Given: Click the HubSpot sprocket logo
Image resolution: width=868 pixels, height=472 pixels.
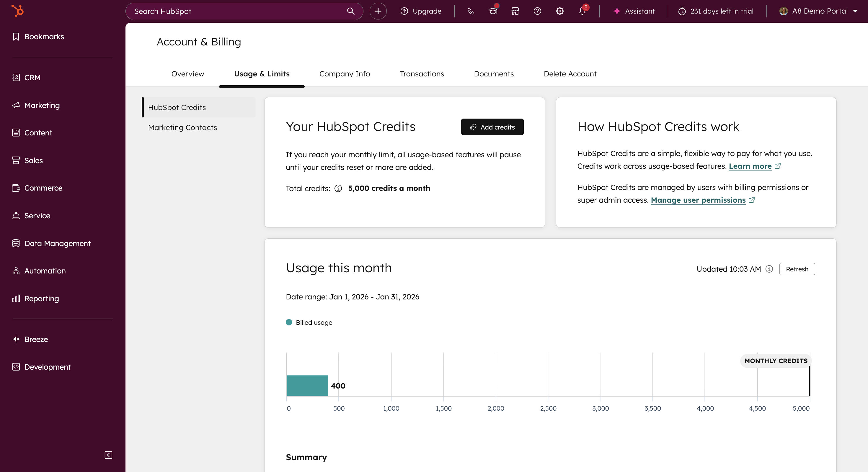Looking at the screenshot, I should (x=17, y=11).
